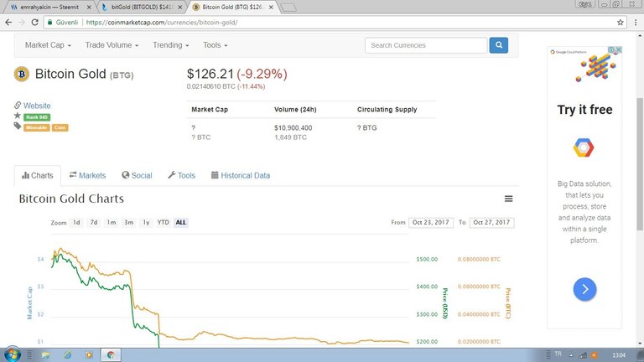Click the Rank 945 badge
Viewport: 644px width, 362px height.
[37, 117]
